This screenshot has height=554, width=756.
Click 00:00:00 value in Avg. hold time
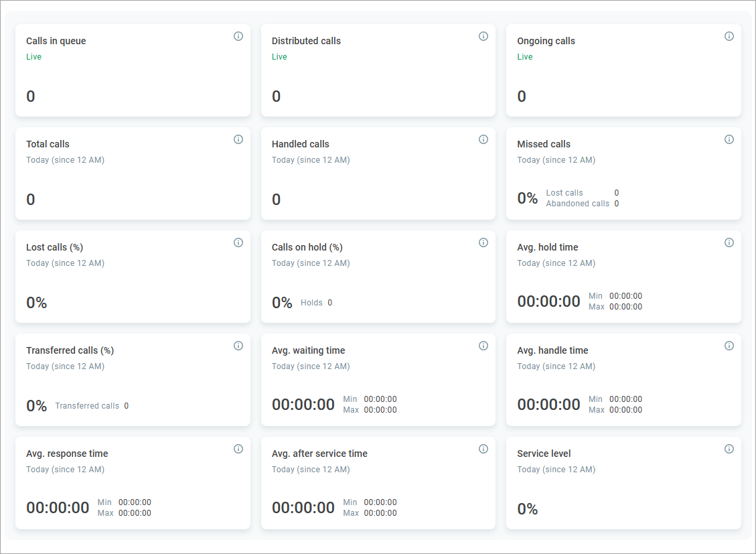pos(548,301)
